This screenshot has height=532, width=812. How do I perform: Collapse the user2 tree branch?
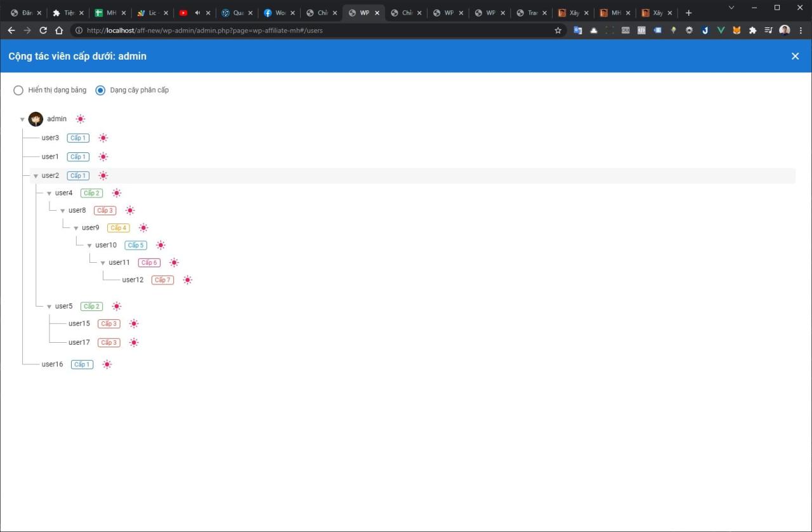pyautogui.click(x=36, y=176)
